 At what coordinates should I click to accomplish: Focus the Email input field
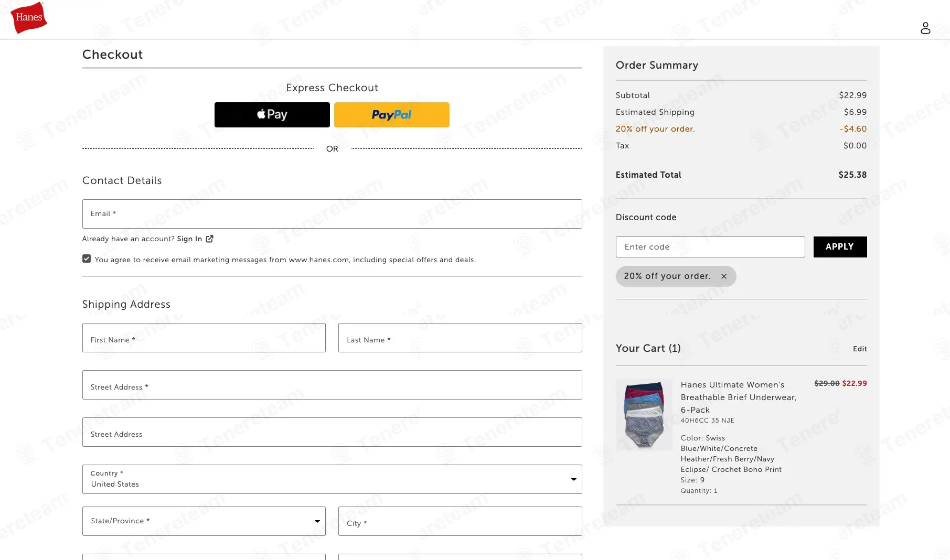tap(332, 214)
